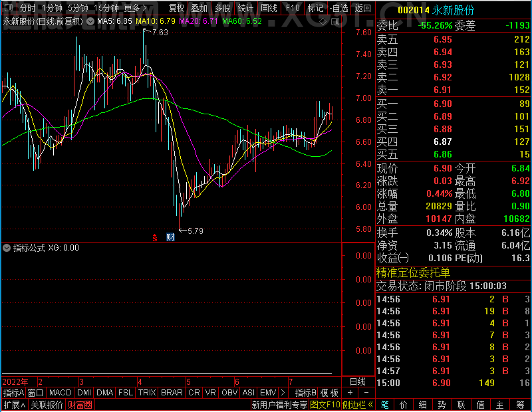The image size is (532, 412).
Task: Switch indicator to MACD
Action: pos(60,393)
